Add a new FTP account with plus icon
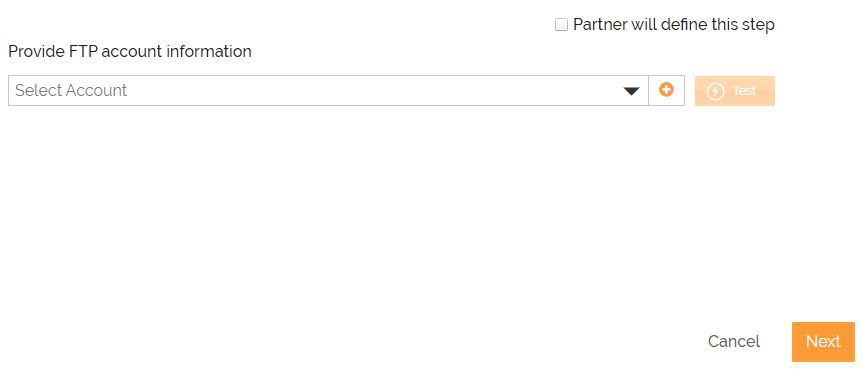Screen dimensions: 862x371 coord(666,90)
